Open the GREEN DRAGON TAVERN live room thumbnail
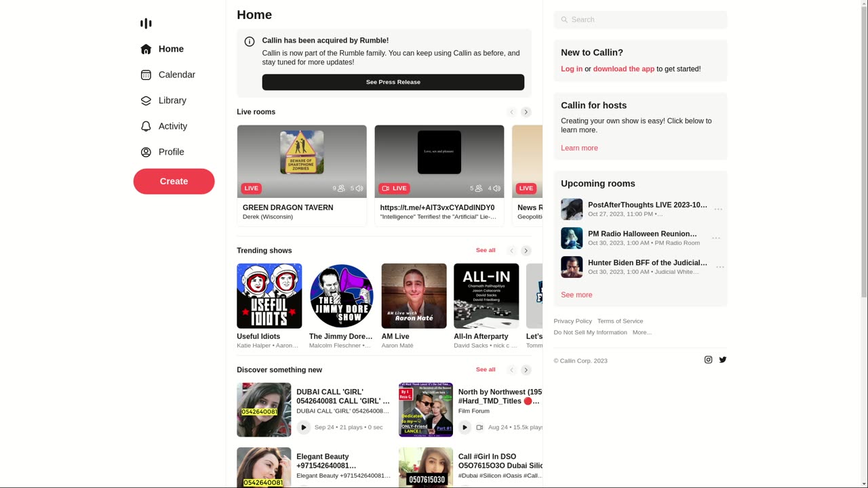Image resolution: width=868 pixels, height=488 pixels. pyautogui.click(x=302, y=161)
